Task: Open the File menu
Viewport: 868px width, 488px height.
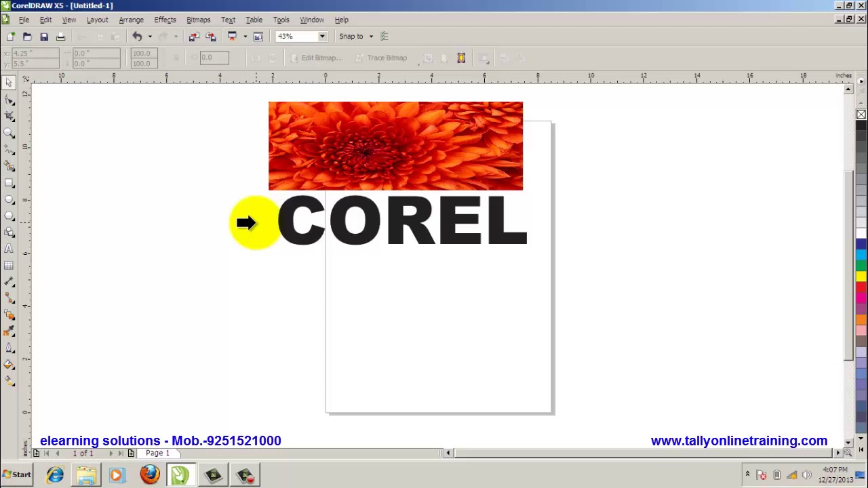Action: [x=24, y=20]
